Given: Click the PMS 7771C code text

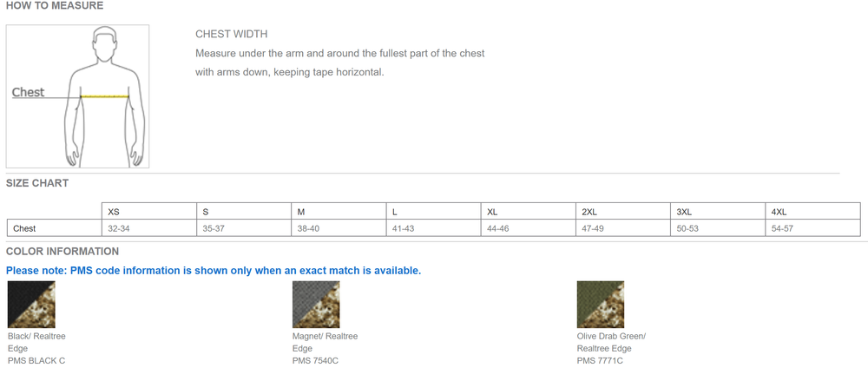Looking at the screenshot, I should click(600, 360).
